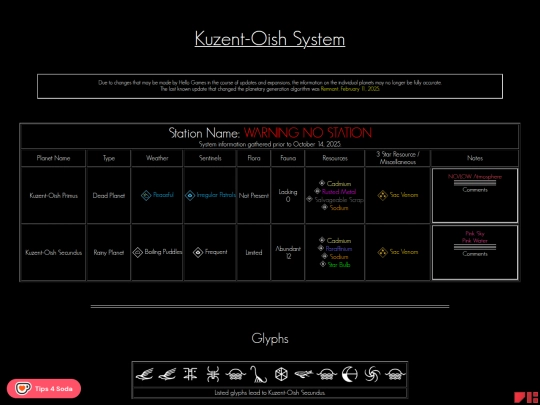Click the Irregular Patrols sentinel icon
540x405 pixels.
[190, 195]
